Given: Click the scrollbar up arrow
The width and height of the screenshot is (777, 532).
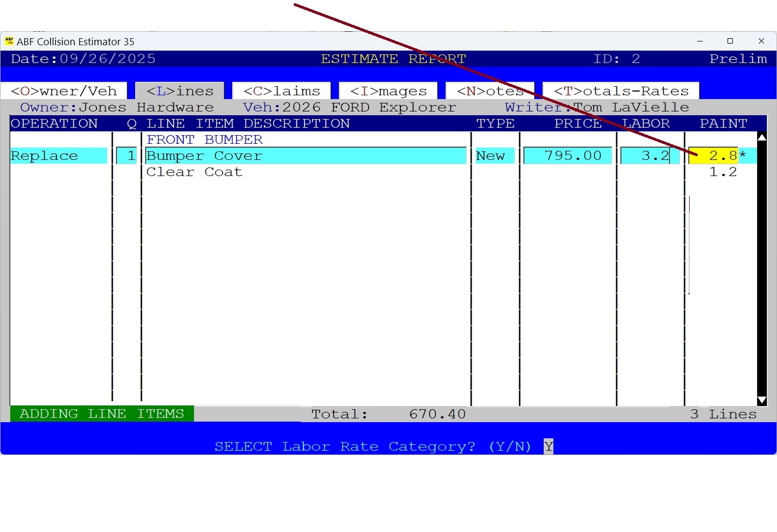Looking at the screenshot, I should coord(761,138).
